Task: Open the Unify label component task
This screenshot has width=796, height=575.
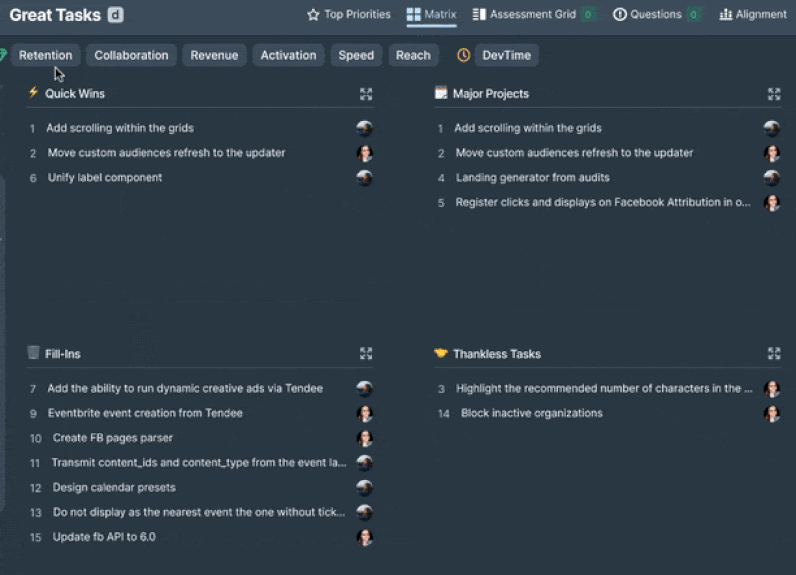Action: pos(105,178)
